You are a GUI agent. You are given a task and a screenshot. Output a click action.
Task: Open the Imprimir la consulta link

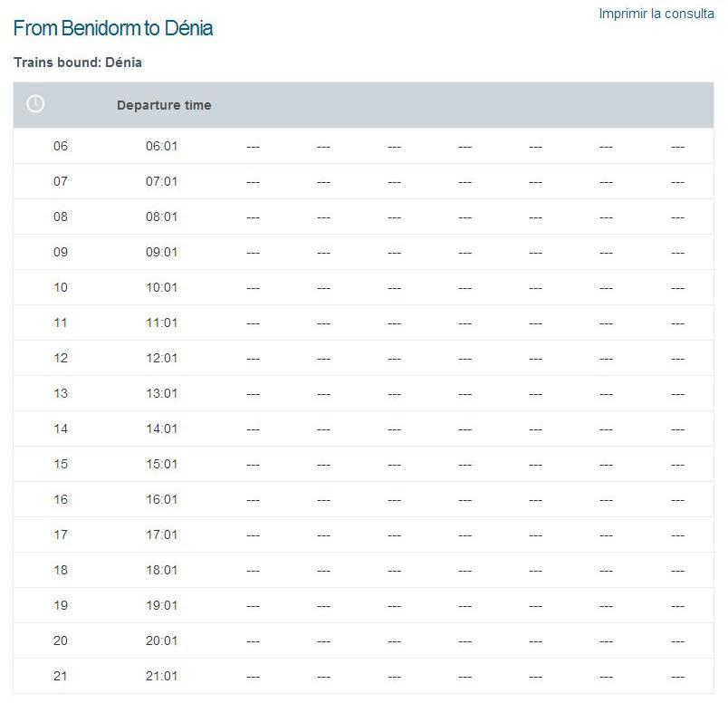656,14
